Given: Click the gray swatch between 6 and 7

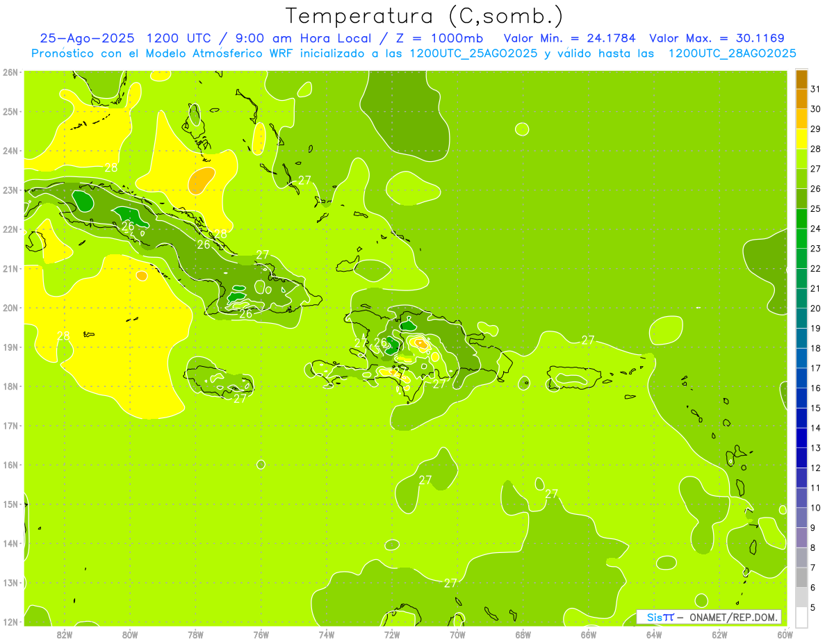Looking at the screenshot, I should pos(801,577).
